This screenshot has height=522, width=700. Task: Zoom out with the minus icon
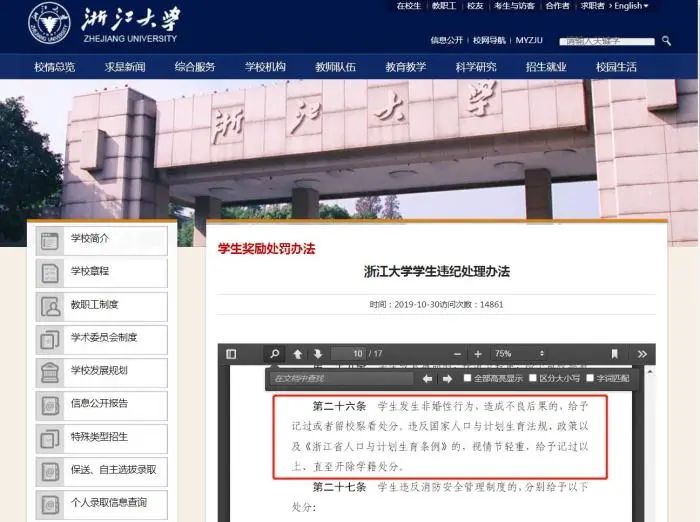457,354
